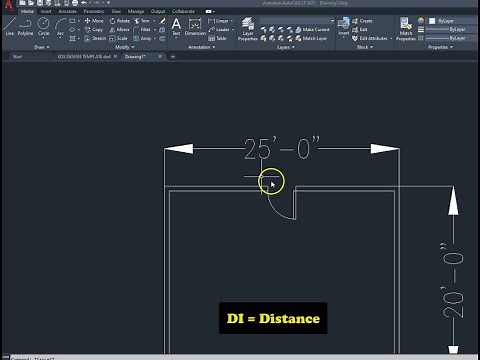This screenshot has width=480, height=360.
Task: Expand the Modify panel
Action: point(124,47)
